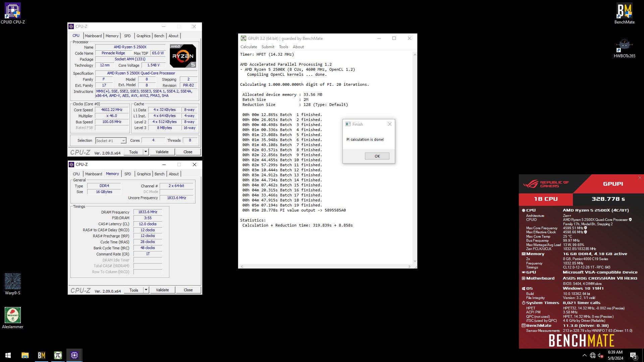Click the AMD Ryzen 5 2500X name field
The width and height of the screenshot is (644, 362).
[x=130, y=47]
